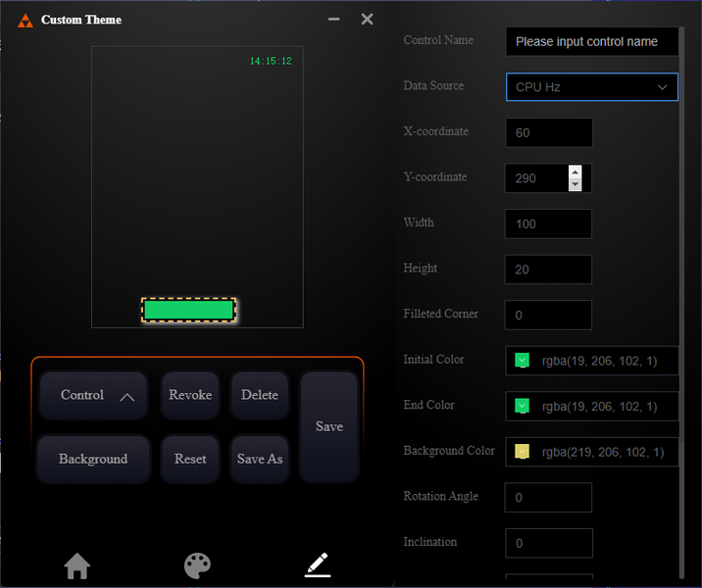Decrease Y-coordinate with the down stepper arrow
The height and width of the screenshot is (588, 702).
[576, 184]
